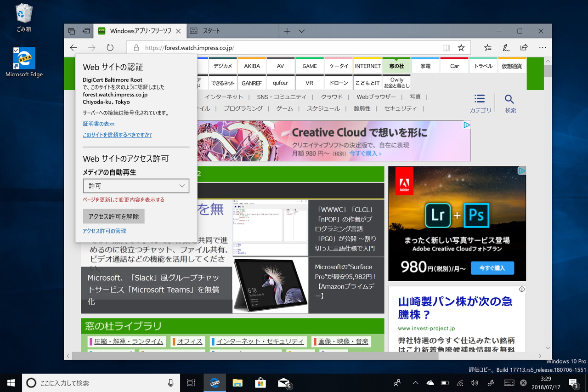Viewport: 588px width, 392px height.
Task: Open このサイトを信頼するべきですか link
Action: point(117,135)
